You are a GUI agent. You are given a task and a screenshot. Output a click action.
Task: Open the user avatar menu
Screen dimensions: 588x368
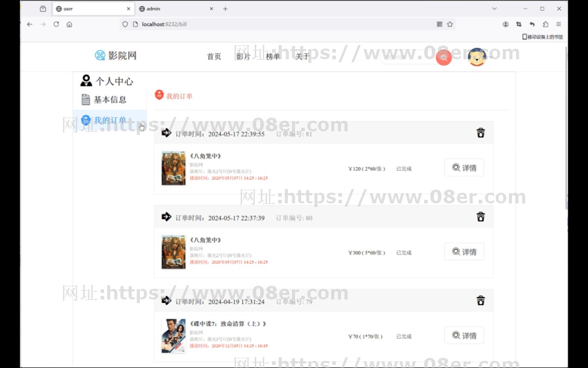[x=477, y=57]
